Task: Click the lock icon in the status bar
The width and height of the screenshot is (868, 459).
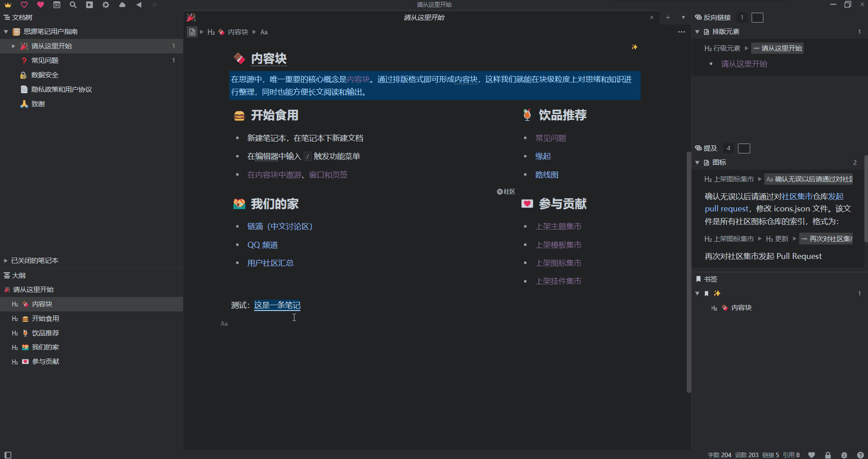Action: 828,455
